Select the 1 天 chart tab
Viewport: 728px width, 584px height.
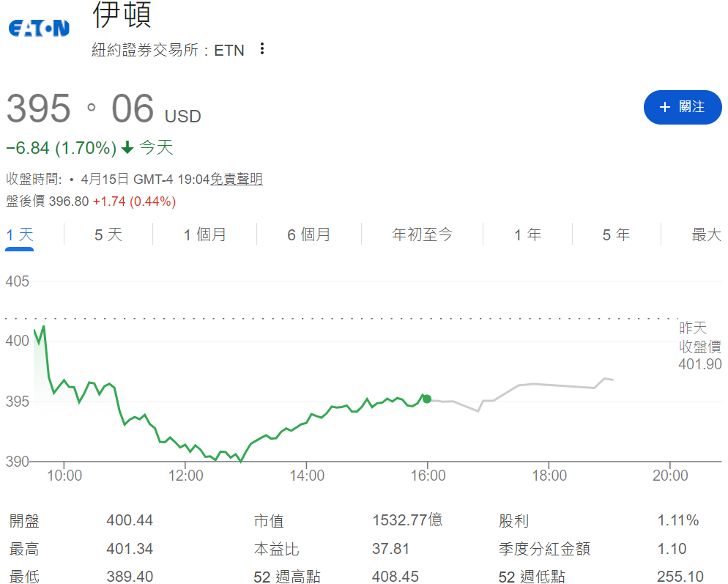coord(20,234)
